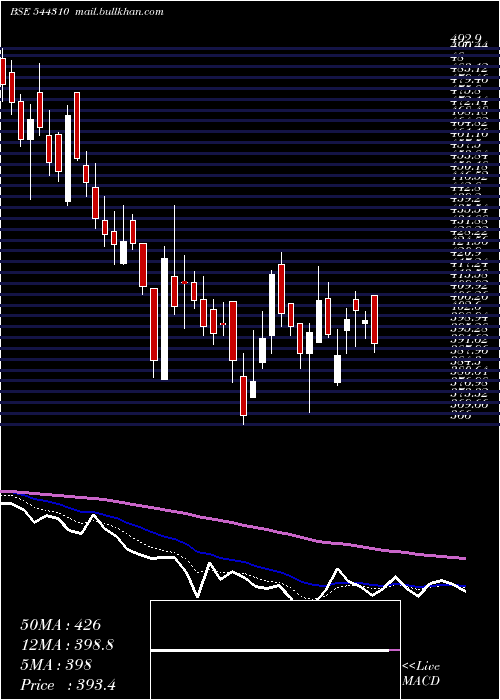Click the upper empty MACD histogram panel
This screenshot has height=700, width=500.
pyautogui.click(x=275, y=625)
